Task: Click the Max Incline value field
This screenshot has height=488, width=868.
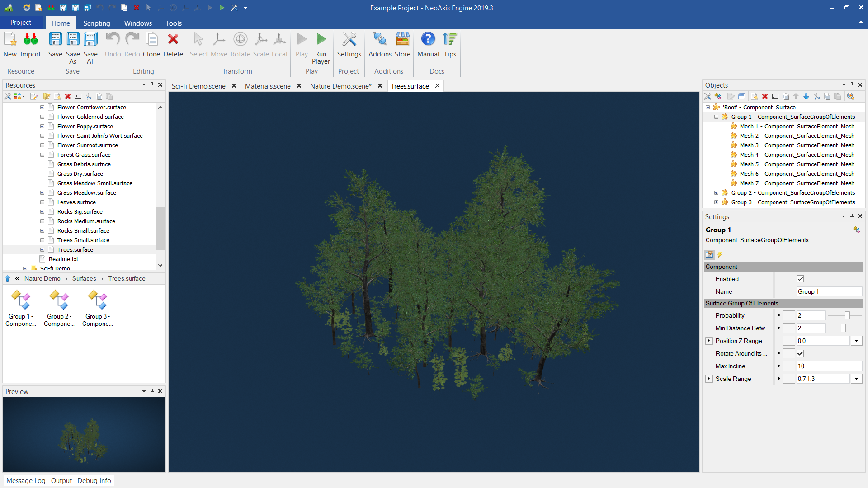Action: point(828,366)
